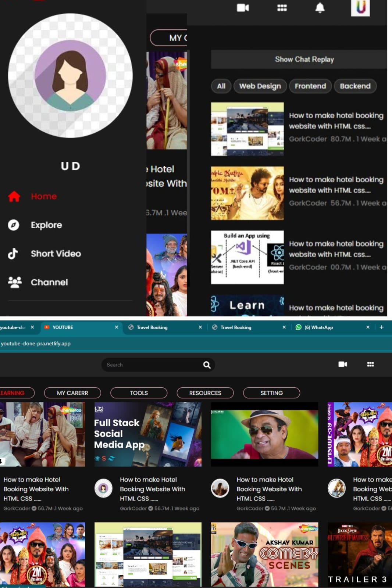Viewport: 392px width, 588px height.
Task: Click the notification bell icon
Action: tap(320, 8)
